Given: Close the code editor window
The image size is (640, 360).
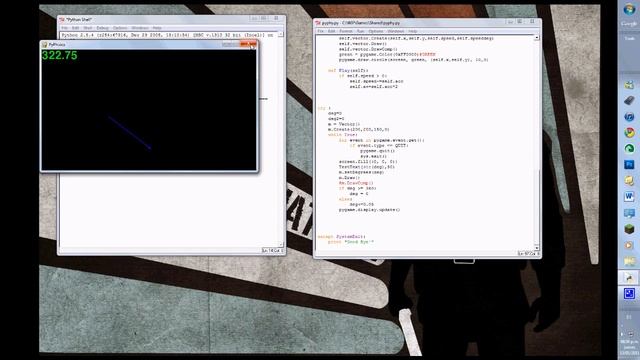Looking at the screenshot, I should pyautogui.click(x=532, y=21).
